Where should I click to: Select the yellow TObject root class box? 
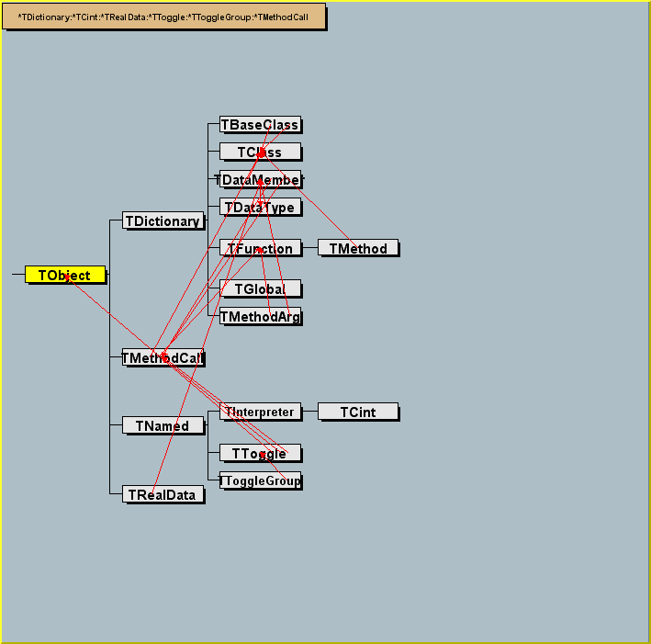click(x=64, y=275)
